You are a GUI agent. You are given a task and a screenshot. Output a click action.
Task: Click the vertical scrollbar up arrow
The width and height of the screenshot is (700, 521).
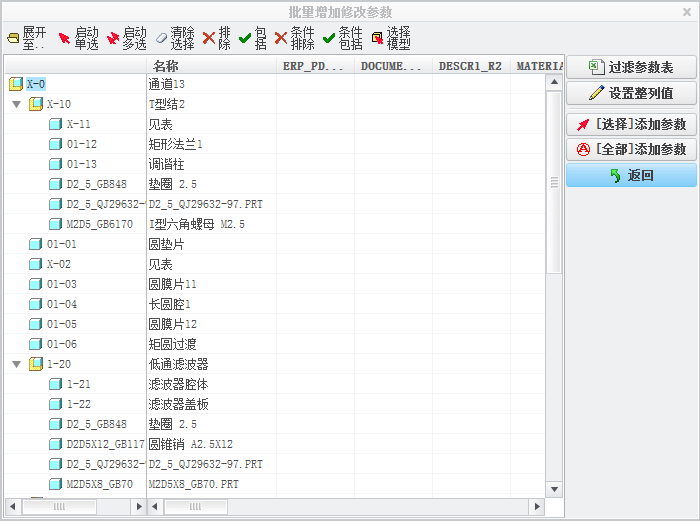[554, 82]
